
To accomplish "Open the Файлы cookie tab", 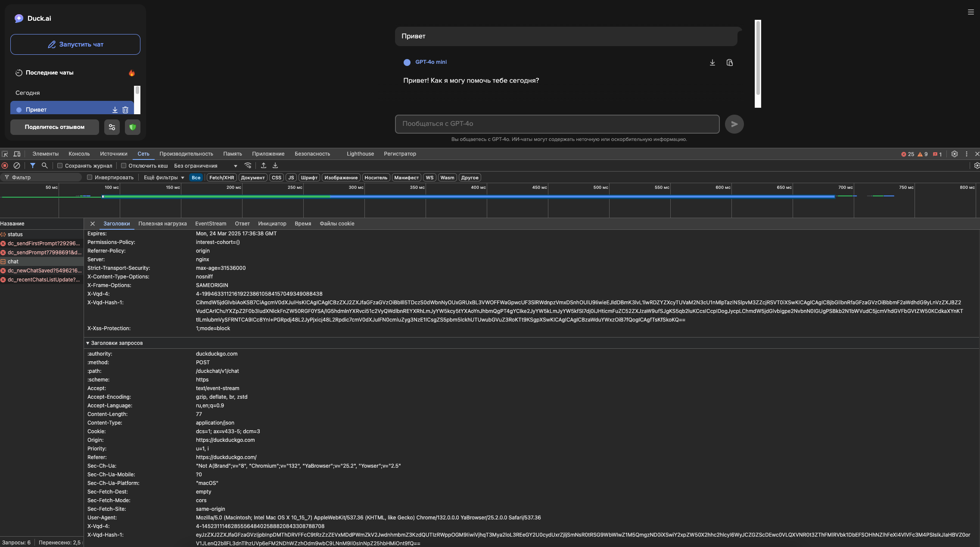I will pos(337,224).
